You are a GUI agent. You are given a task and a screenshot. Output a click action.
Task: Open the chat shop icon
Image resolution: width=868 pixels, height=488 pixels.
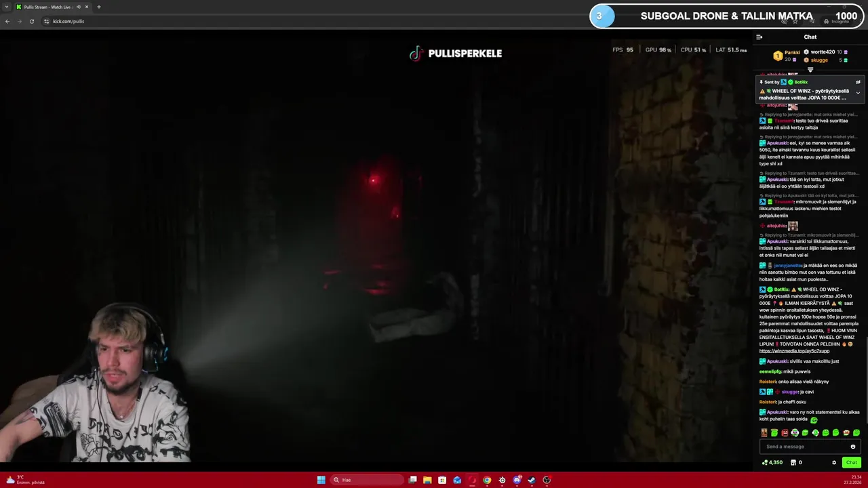click(x=793, y=462)
